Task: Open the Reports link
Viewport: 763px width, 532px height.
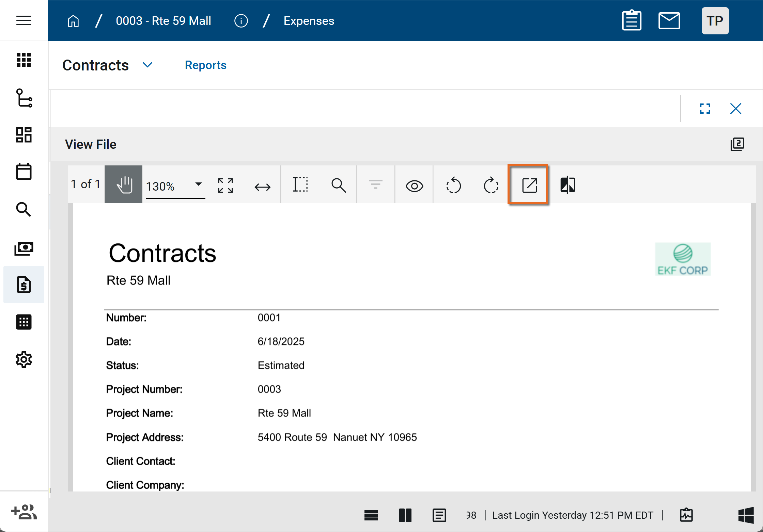Action: 205,65
